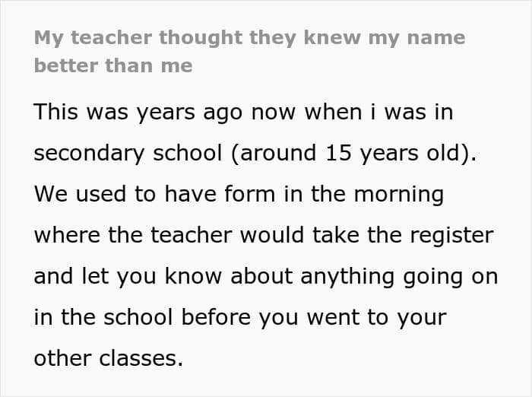This screenshot has width=532, height=397.
Task: Click the number "15" in parentheses
Action: click(x=337, y=152)
